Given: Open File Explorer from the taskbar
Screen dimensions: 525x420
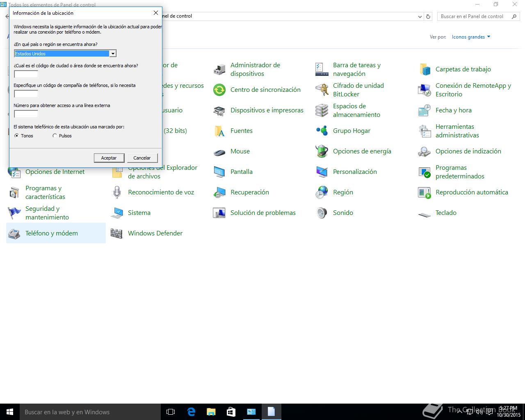Looking at the screenshot, I should [211, 412].
